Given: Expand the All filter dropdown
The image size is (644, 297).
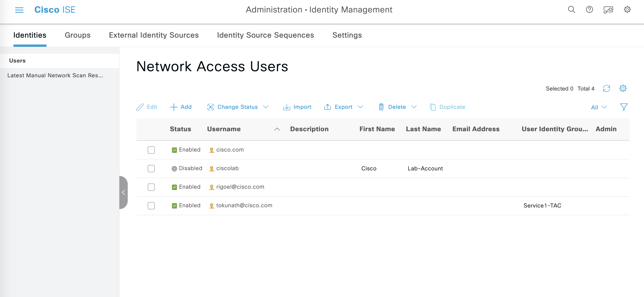Looking at the screenshot, I should tap(598, 107).
